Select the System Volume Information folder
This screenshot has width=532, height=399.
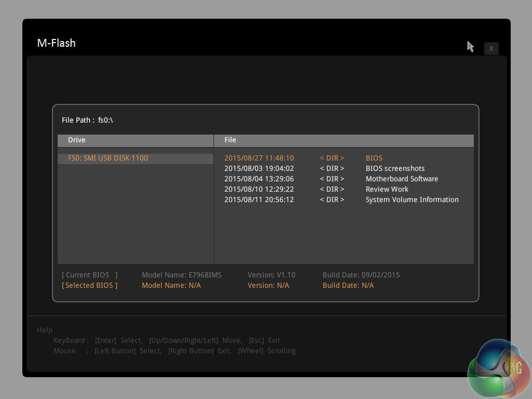(412, 199)
